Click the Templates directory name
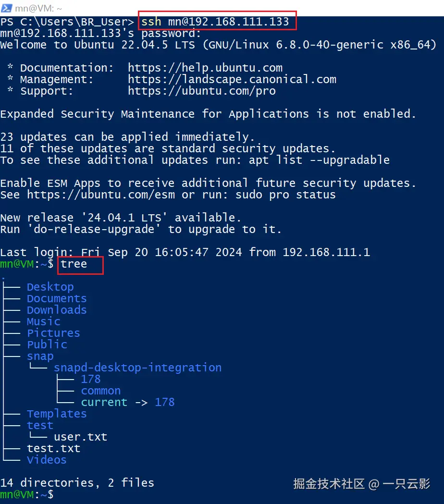Image resolution: width=444 pixels, height=504 pixels. coord(57,414)
